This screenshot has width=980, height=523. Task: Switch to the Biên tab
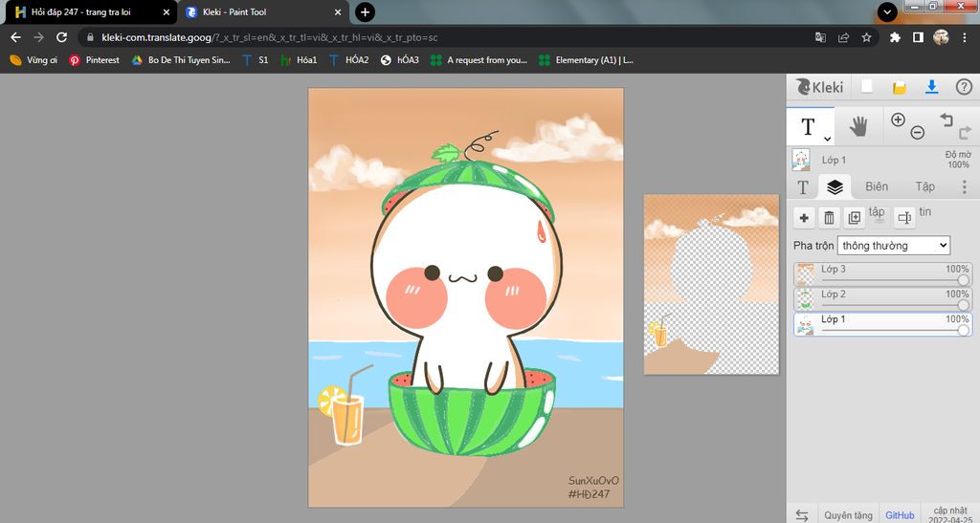[876, 187]
